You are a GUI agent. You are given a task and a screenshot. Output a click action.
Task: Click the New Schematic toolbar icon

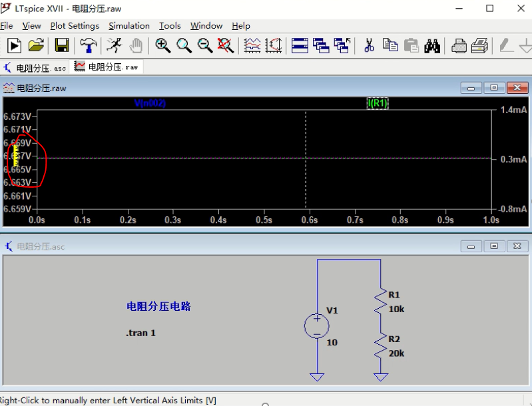pyautogui.click(x=14, y=45)
